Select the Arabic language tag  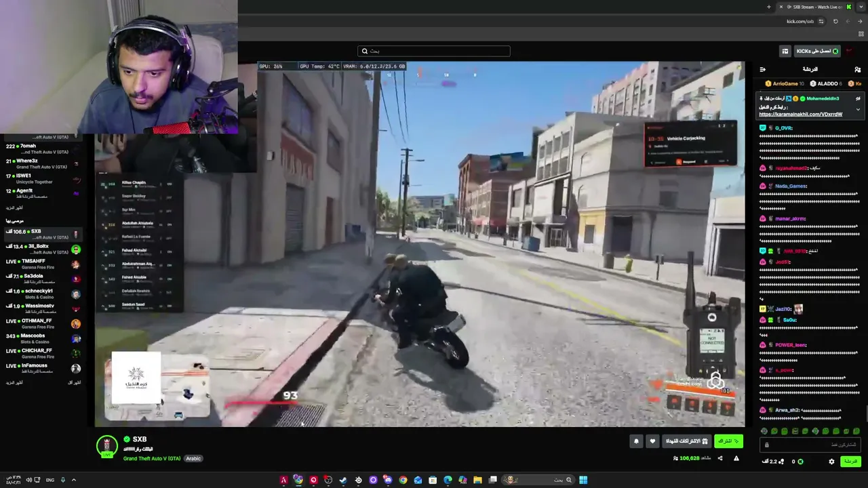[193, 459]
